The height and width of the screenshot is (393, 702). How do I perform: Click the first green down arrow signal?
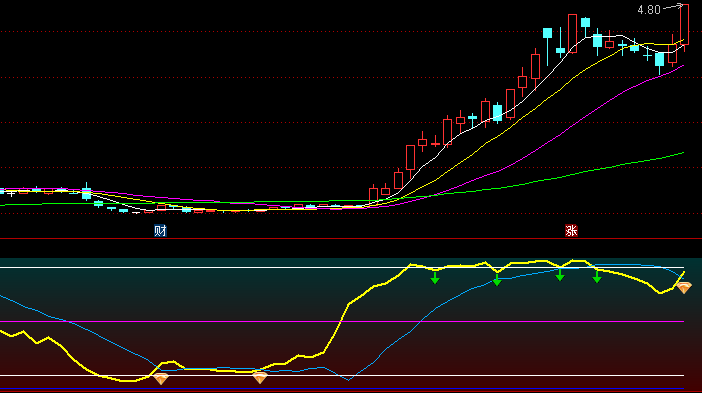pyautogui.click(x=435, y=278)
